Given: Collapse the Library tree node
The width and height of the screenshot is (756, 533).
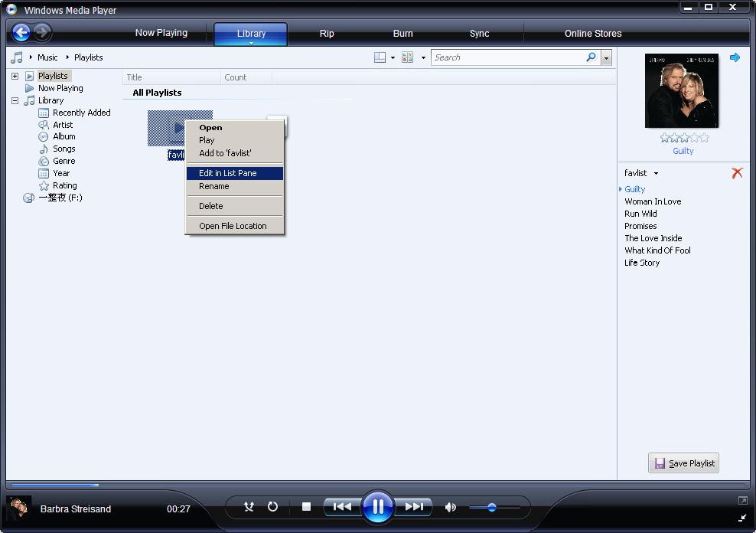Looking at the screenshot, I should (15, 100).
